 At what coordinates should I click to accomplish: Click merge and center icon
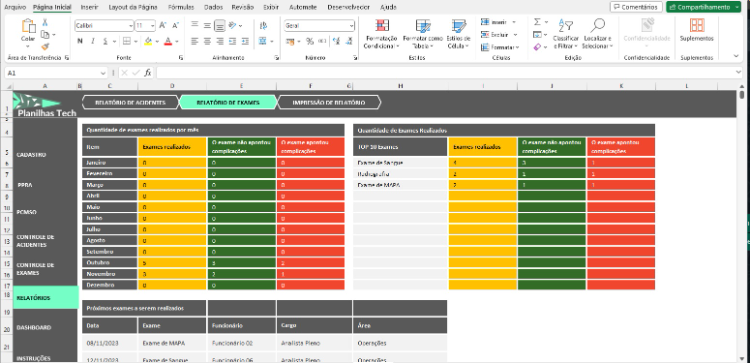pos(263,42)
